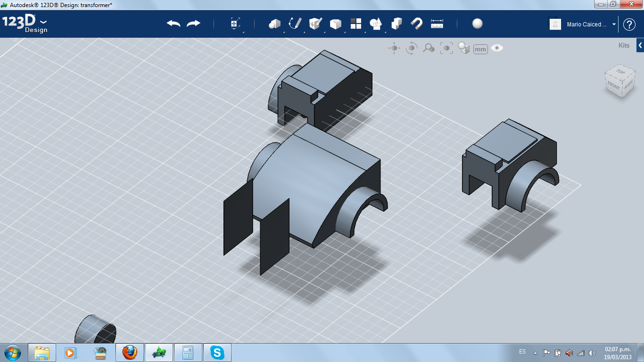Activate the Zoom magnifier tool
644x362 pixels.
429,48
